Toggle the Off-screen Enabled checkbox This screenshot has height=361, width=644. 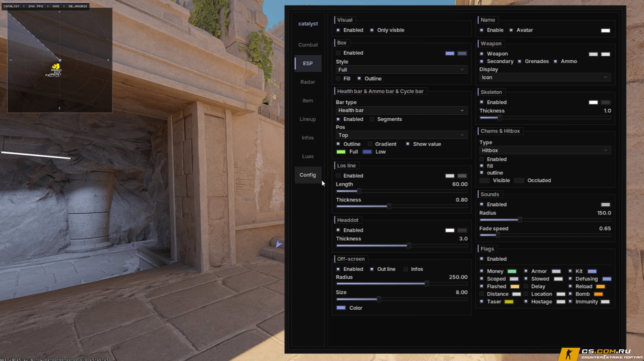click(338, 269)
